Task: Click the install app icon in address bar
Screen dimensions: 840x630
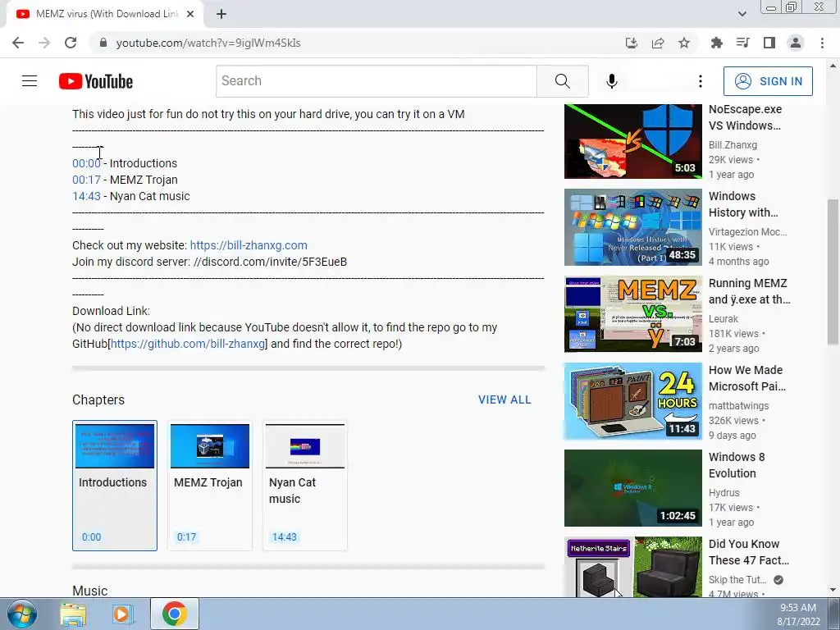Action: click(632, 43)
